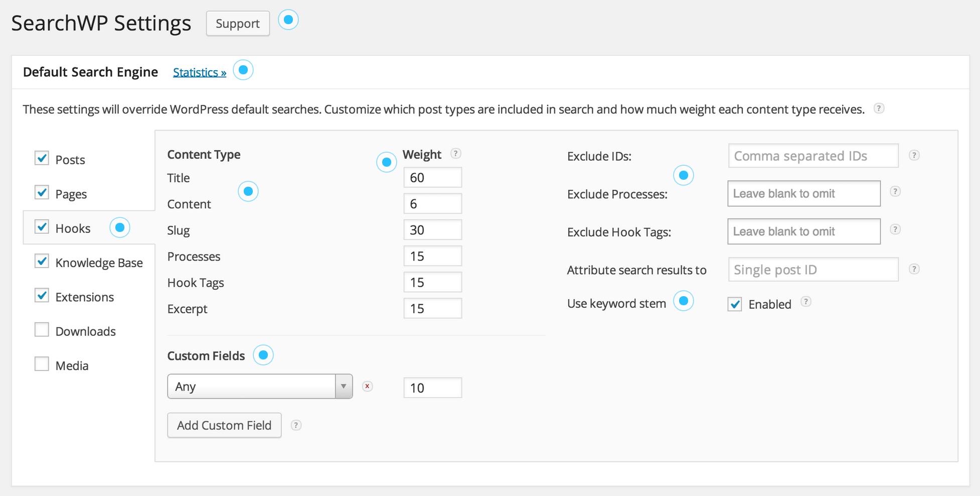
Task: Open help icon next to Single post ID field
Action: [914, 269]
